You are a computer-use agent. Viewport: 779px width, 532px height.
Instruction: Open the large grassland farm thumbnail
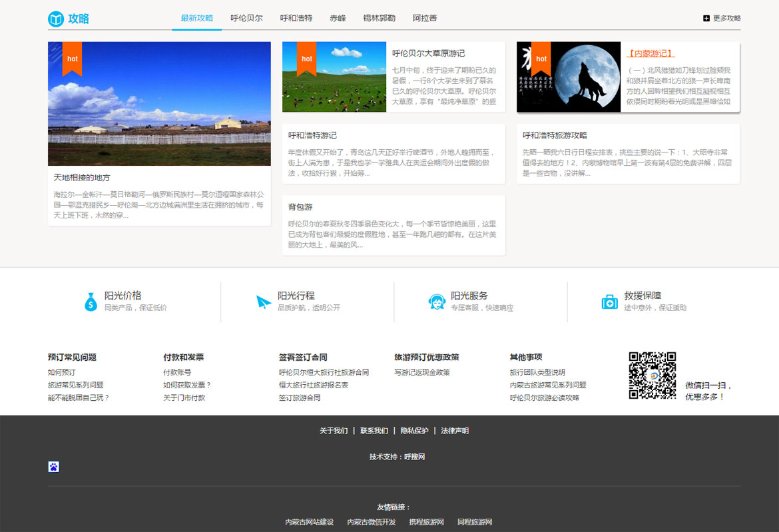coord(159,103)
